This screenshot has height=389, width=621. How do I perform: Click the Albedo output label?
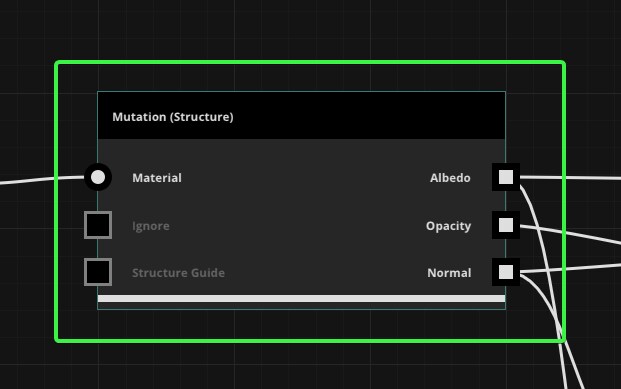tap(450, 178)
